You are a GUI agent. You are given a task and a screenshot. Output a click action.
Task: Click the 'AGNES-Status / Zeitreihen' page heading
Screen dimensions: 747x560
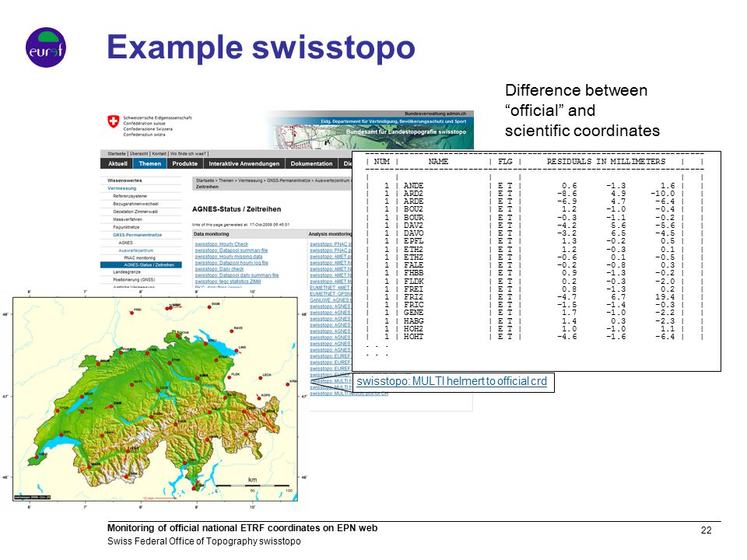coord(237,209)
